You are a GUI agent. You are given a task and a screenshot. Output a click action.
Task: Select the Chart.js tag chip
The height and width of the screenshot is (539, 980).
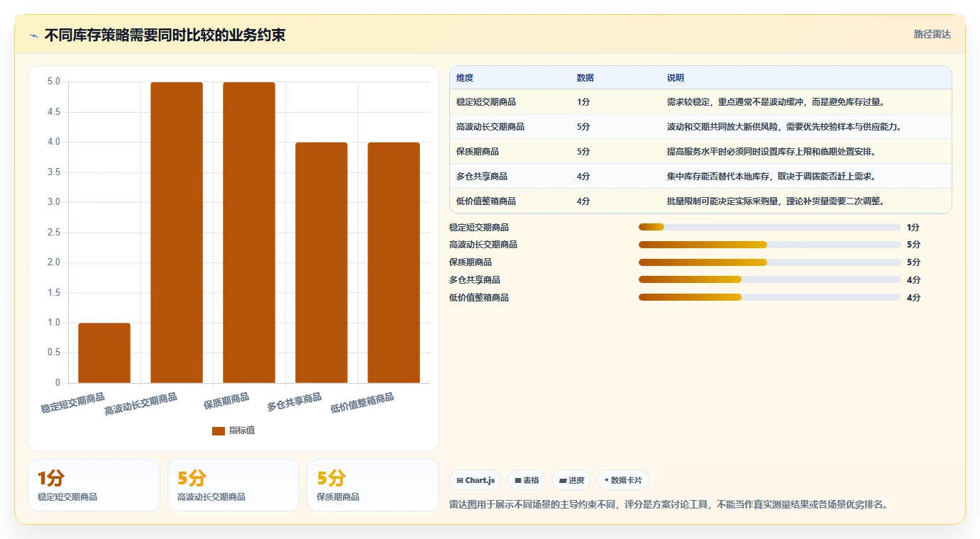coord(475,480)
